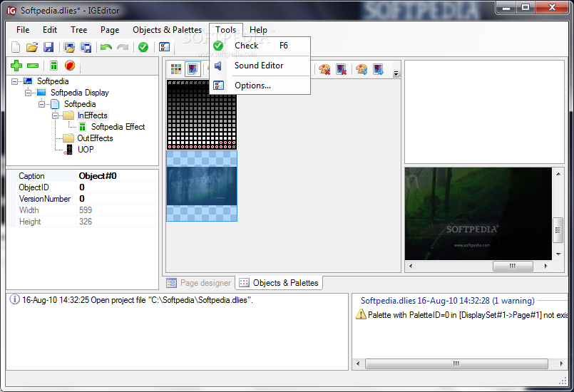Open the Edit menu
The image size is (574, 392).
pos(50,30)
